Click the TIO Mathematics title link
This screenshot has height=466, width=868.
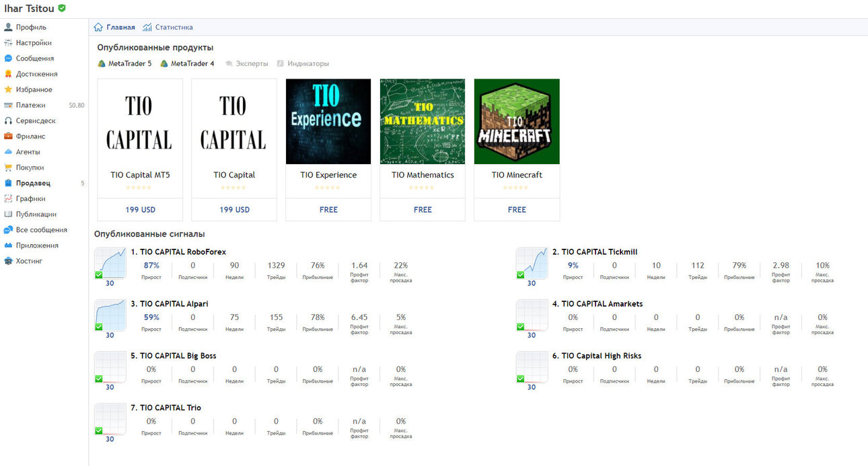pos(423,175)
